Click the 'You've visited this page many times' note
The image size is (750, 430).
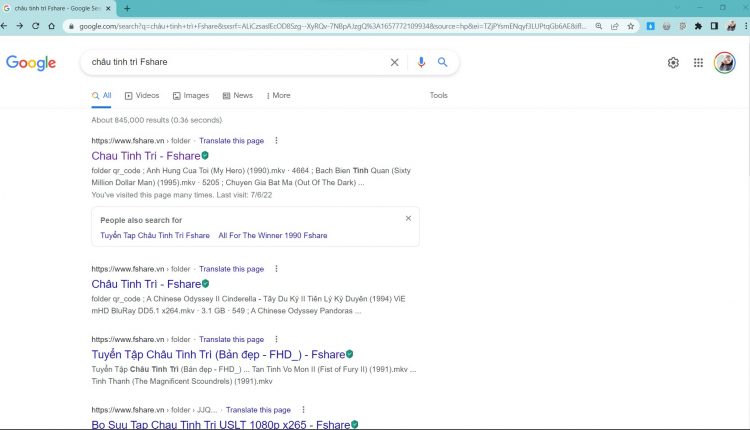click(x=182, y=195)
